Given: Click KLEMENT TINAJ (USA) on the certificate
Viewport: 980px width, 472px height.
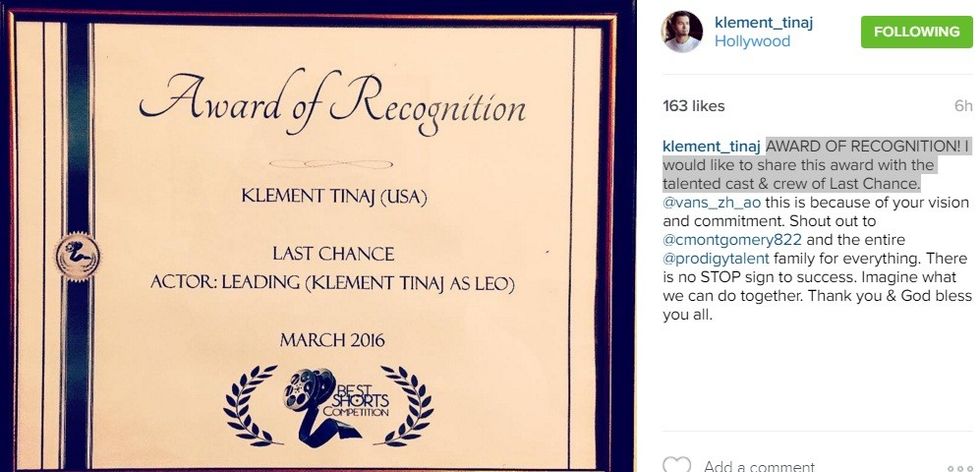Looking at the screenshot, I should click(334, 197).
